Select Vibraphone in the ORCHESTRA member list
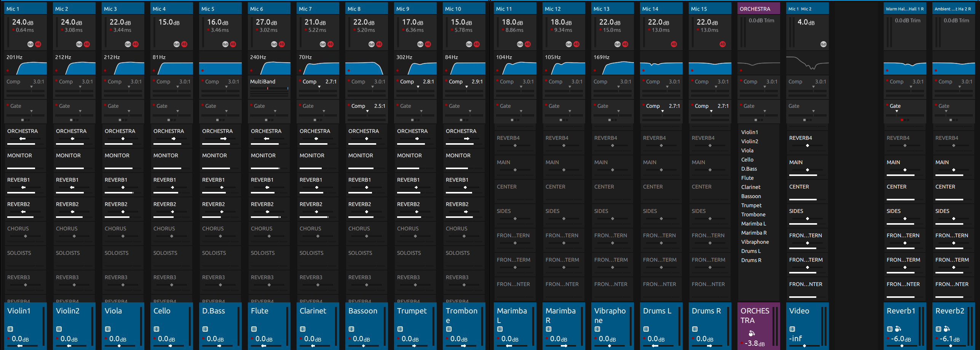980x350 pixels. (x=755, y=242)
